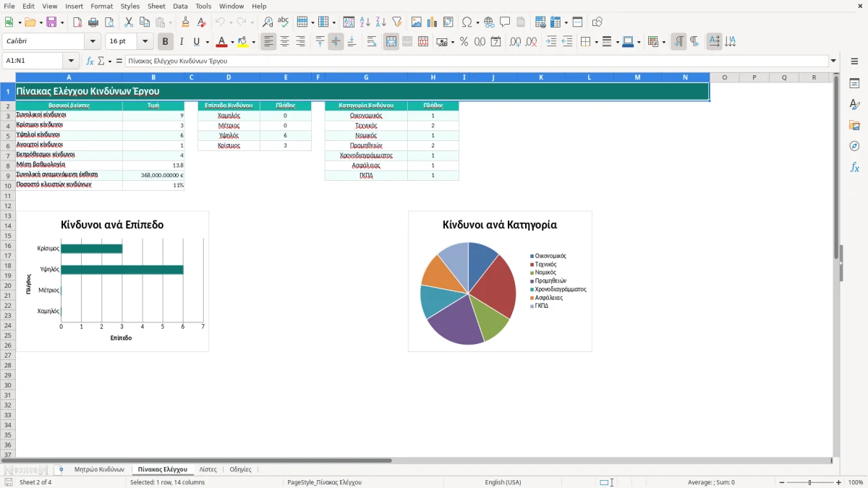
Task: Save the spreadsheet with the Save icon
Action: (x=51, y=22)
